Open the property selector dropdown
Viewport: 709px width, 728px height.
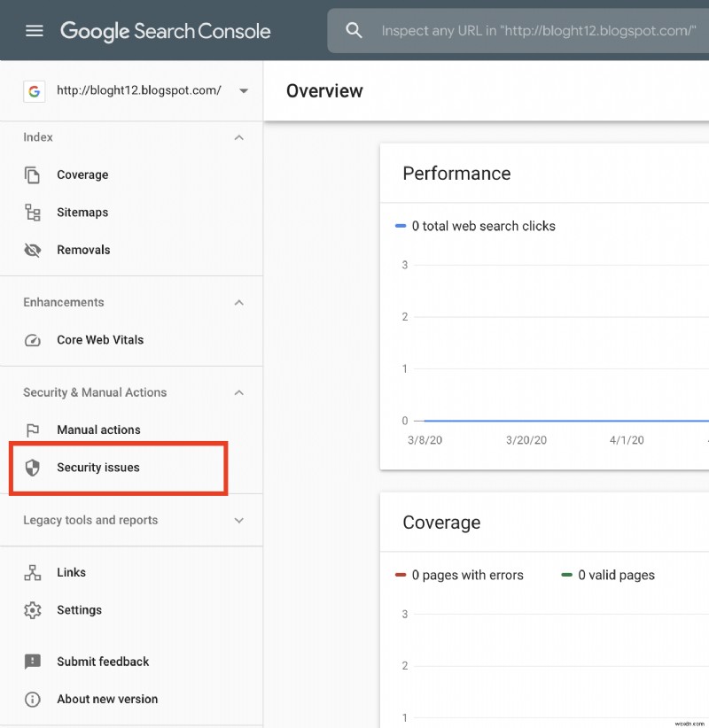point(244,90)
